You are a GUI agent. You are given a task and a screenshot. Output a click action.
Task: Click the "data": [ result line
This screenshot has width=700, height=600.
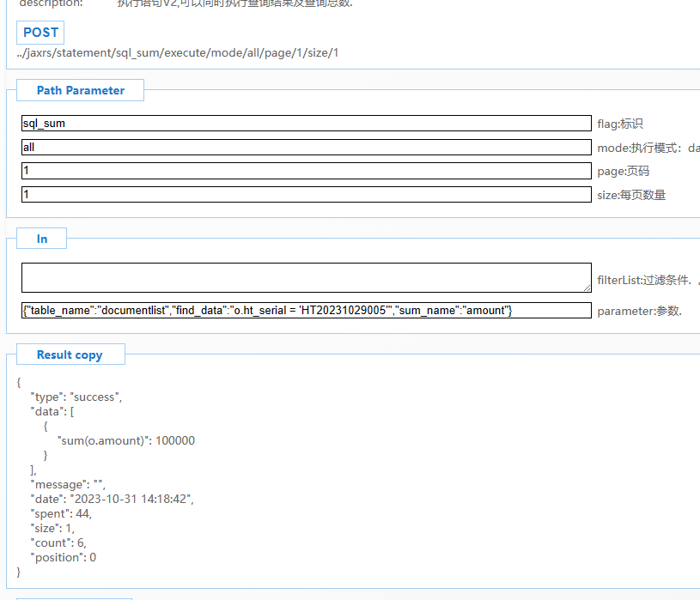[52, 411]
